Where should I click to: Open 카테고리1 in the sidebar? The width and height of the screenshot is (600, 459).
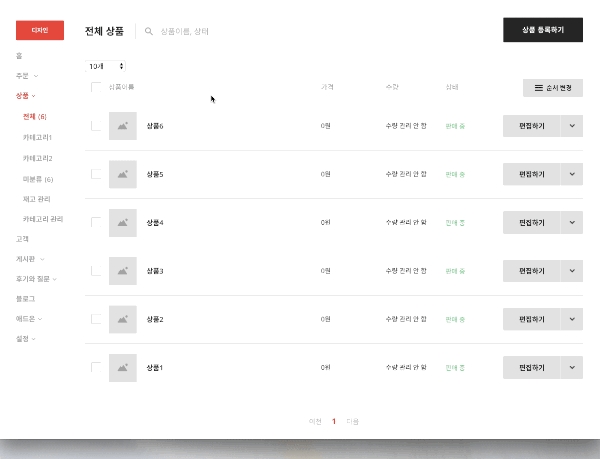pyautogui.click(x=37, y=137)
